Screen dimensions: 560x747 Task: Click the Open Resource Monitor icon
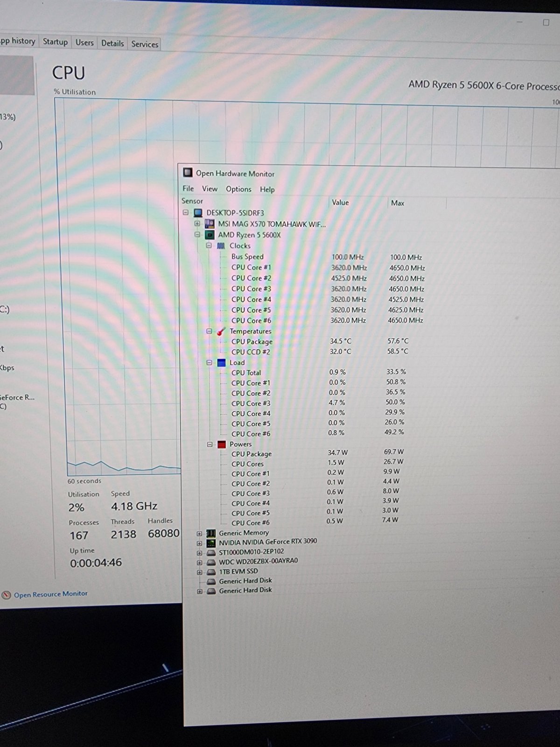[6, 595]
